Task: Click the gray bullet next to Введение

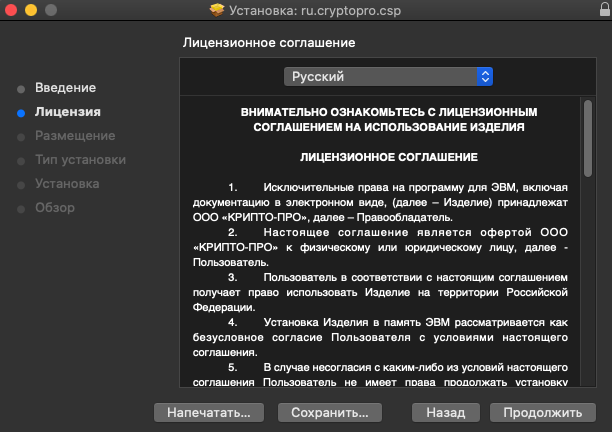Action: [x=21, y=89]
